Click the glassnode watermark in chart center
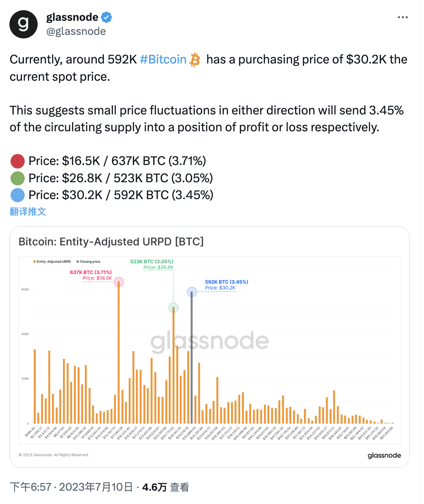 (x=210, y=341)
